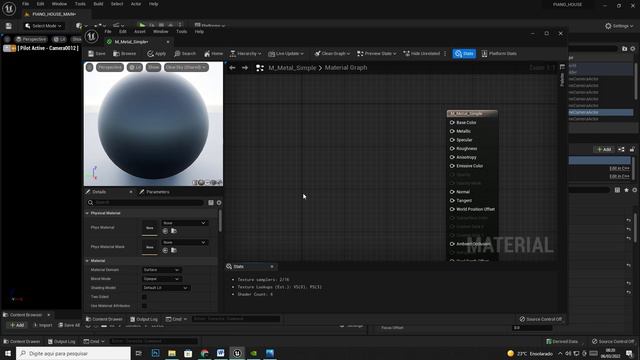
Task: Open the Preview State dropdown
Action: pos(376,53)
